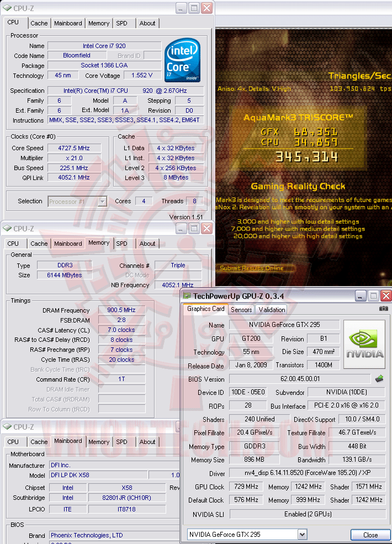Open the Processor #1 selection dropdown
This screenshot has width=392, height=544.
pyautogui.click(x=102, y=202)
